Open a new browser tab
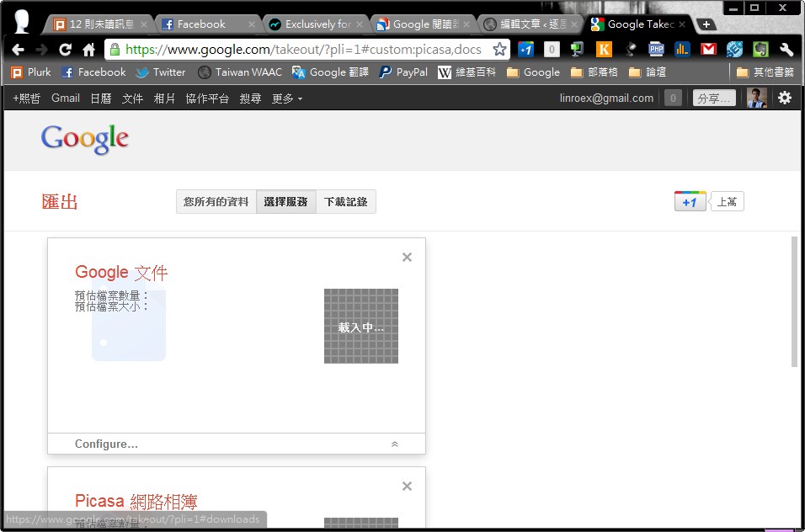This screenshot has height=532, width=805. (x=706, y=24)
